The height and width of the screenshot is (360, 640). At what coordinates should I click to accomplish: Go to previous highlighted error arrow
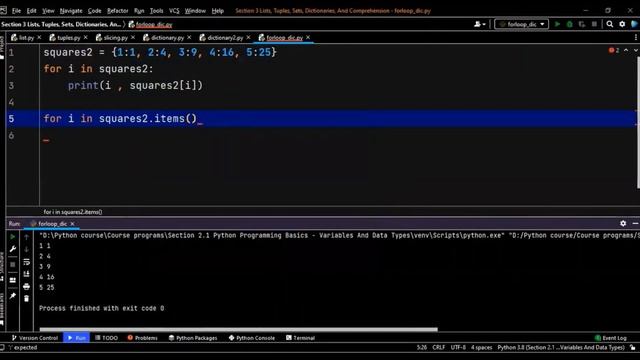pos(626,50)
